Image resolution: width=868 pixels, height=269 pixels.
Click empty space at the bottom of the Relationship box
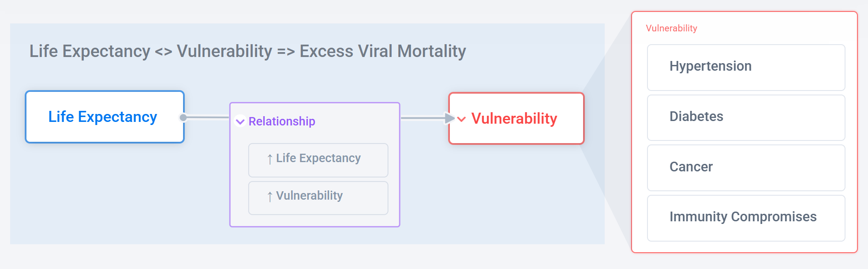(314, 221)
